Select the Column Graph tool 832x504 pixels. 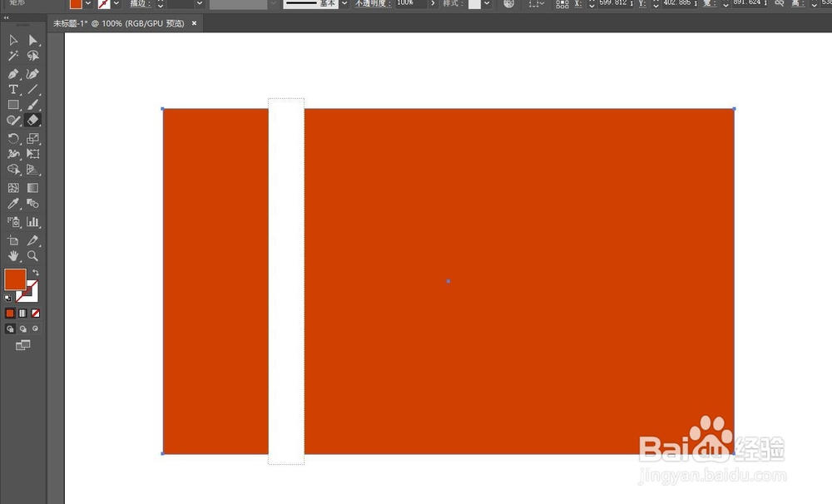pos(33,222)
